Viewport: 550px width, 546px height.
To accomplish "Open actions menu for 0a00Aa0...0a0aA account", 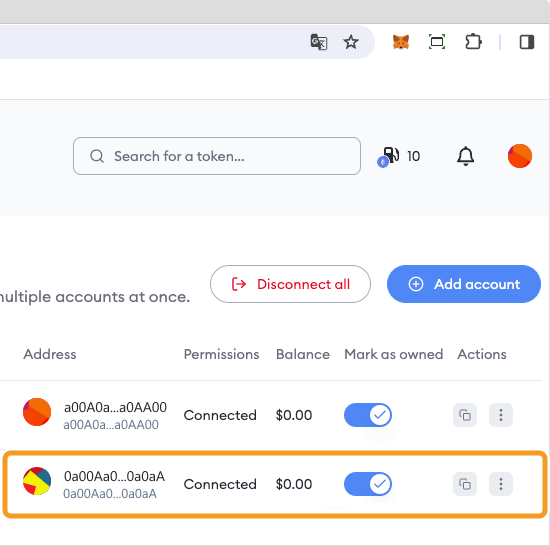I will click(501, 484).
